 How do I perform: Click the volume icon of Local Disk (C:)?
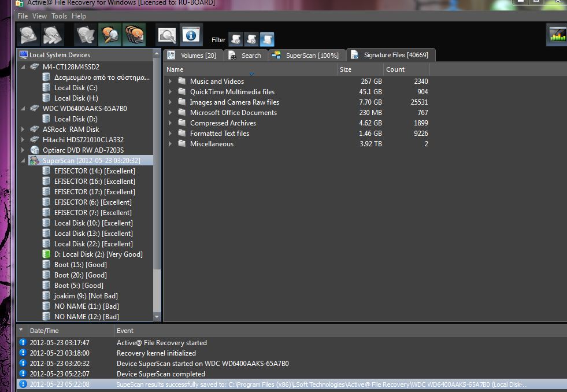point(46,87)
